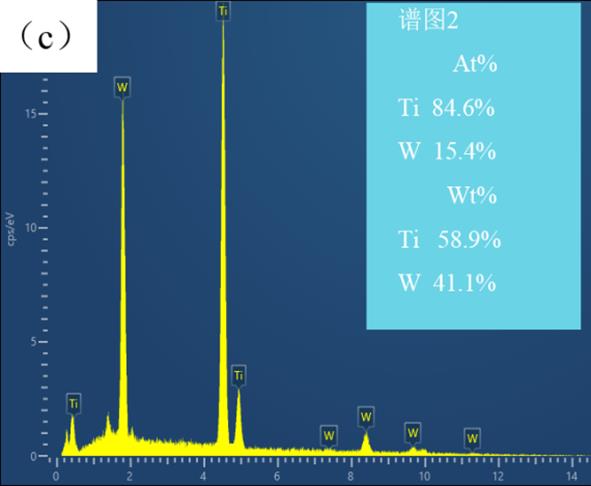Image resolution: width=591 pixels, height=486 pixels.
Task: Select the W peak marker near 7.4 keV
Action: pyautogui.click(x=329, y=436)
